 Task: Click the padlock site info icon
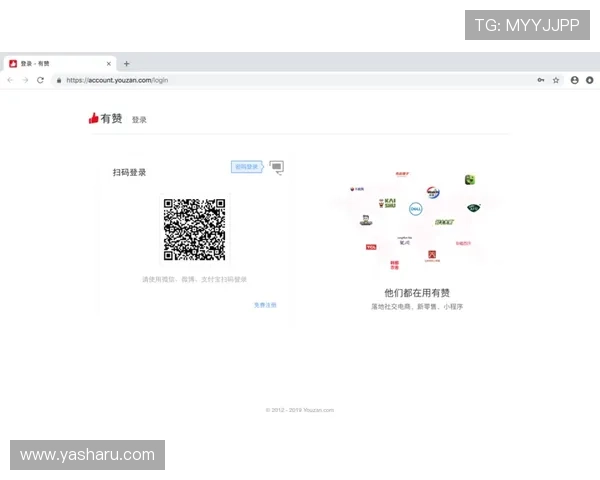coord(59,80)
